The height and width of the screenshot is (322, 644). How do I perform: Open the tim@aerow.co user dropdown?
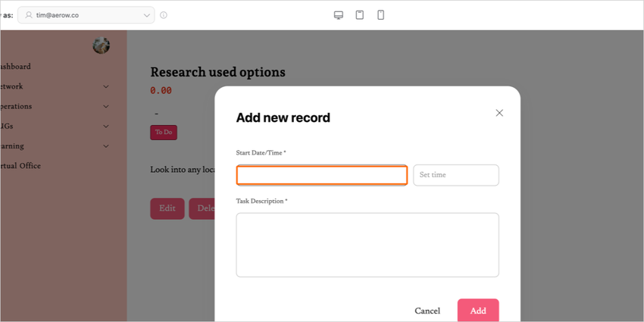pos(86,15)
